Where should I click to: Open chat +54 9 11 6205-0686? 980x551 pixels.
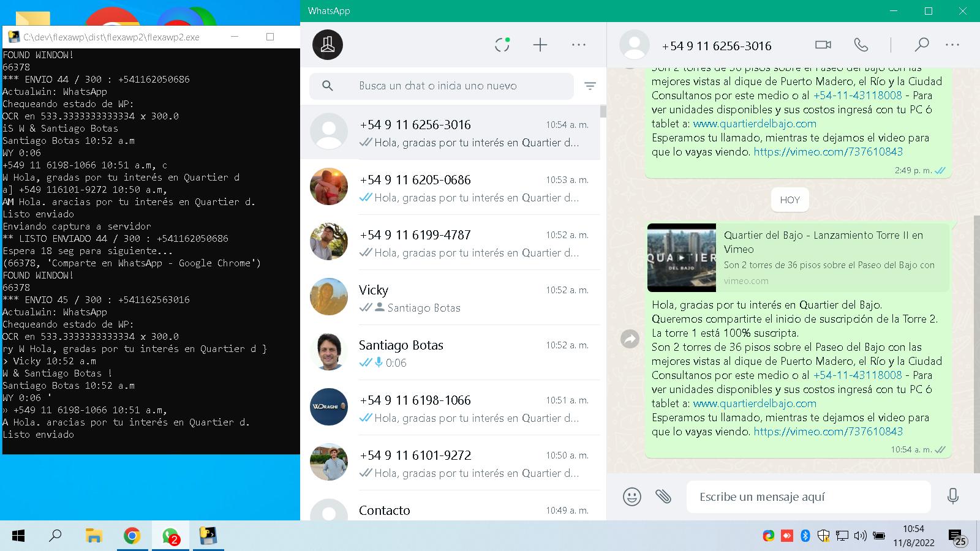[x=450, y=187]
